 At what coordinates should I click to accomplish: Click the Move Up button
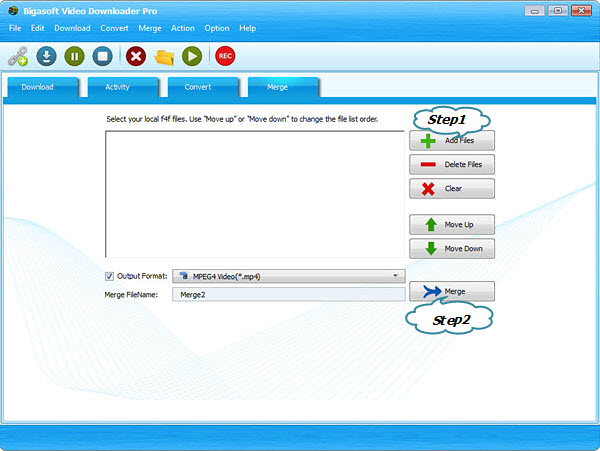tap(452, 225)
